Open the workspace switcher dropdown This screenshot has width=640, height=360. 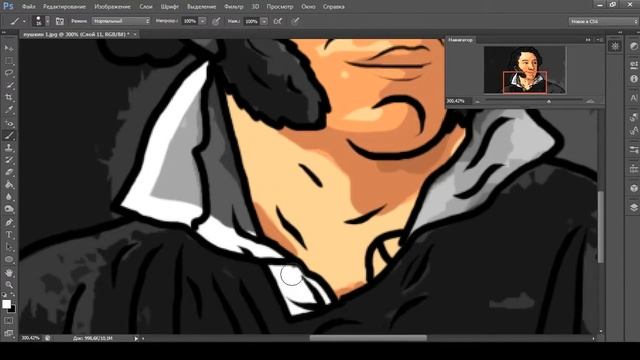603,21
